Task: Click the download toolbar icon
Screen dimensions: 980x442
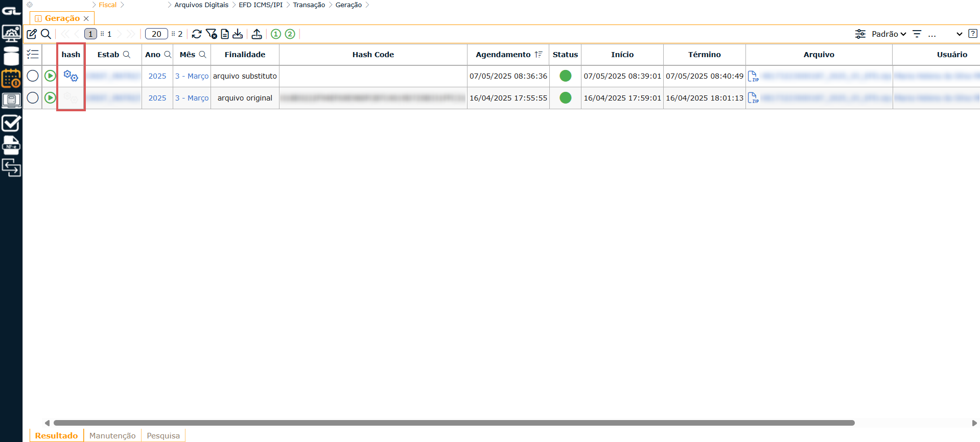Action: tap(238, 34)
